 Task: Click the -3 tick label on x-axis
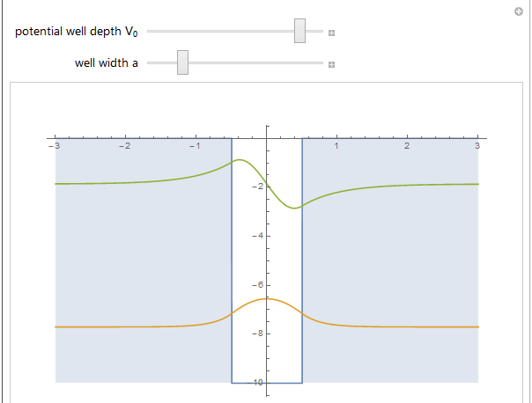click(53, 146)
